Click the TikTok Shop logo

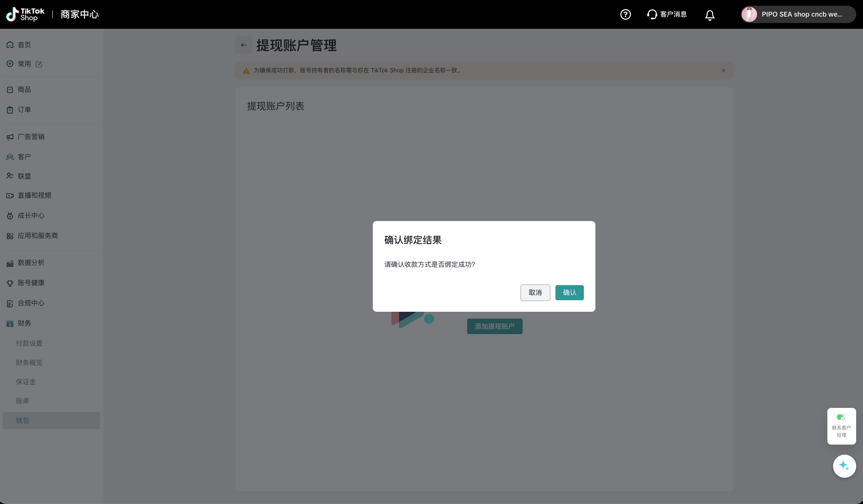click(25, 14)
